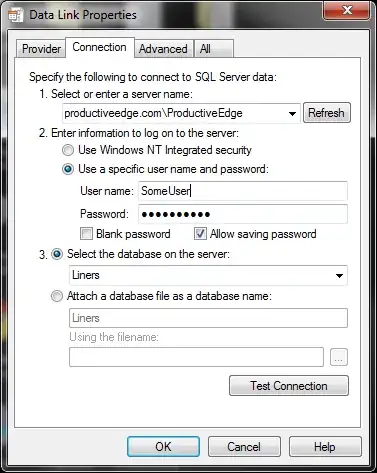Click the Test Connection button
The image size is (377, 473).
289,386
